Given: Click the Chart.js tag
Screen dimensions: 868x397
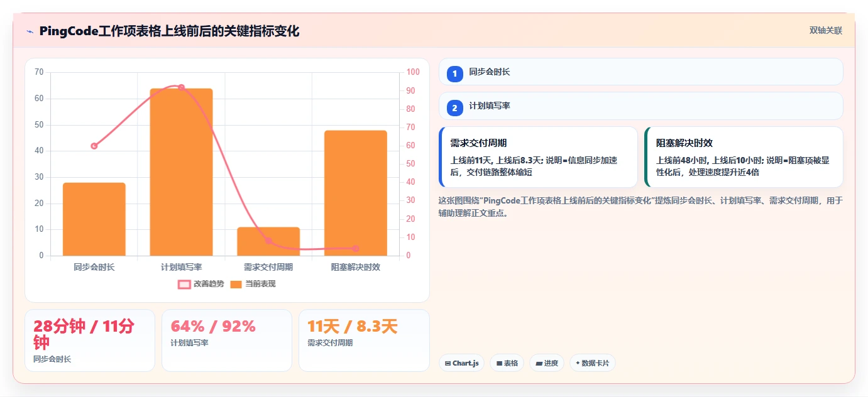Looking at the screenshot, I should click(x=461, y=363).
